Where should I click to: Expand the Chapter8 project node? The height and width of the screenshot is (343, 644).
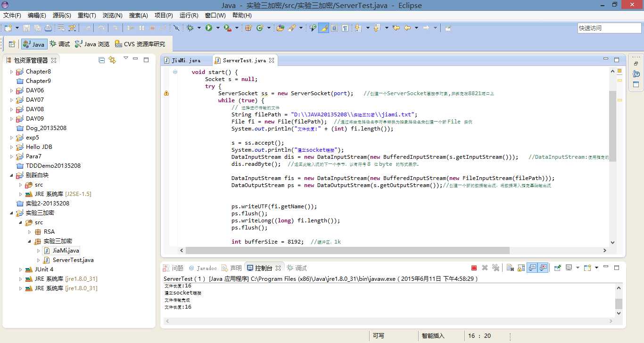pyautogui.click(x=12, y=72)
